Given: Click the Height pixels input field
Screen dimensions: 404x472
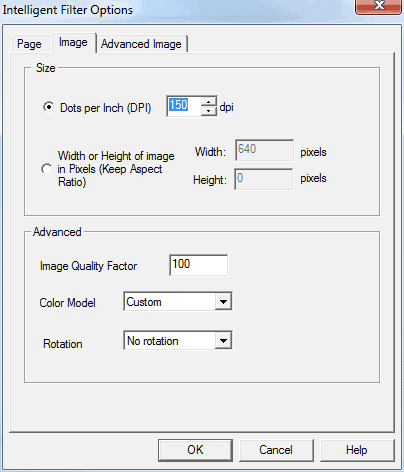Looking at the screenshot, I should (264, 179).
